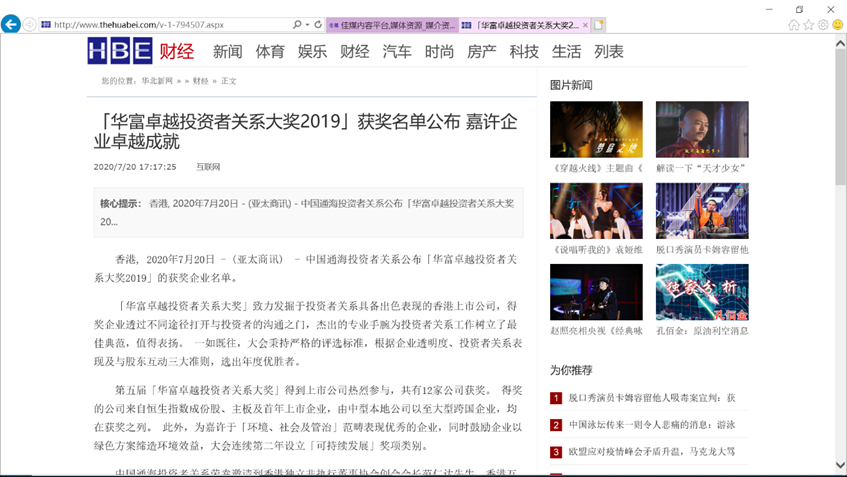Viewport: 847px width, 477px height.
Task: Click the page scrollbar up arrow
Action: tap(841, 43)
